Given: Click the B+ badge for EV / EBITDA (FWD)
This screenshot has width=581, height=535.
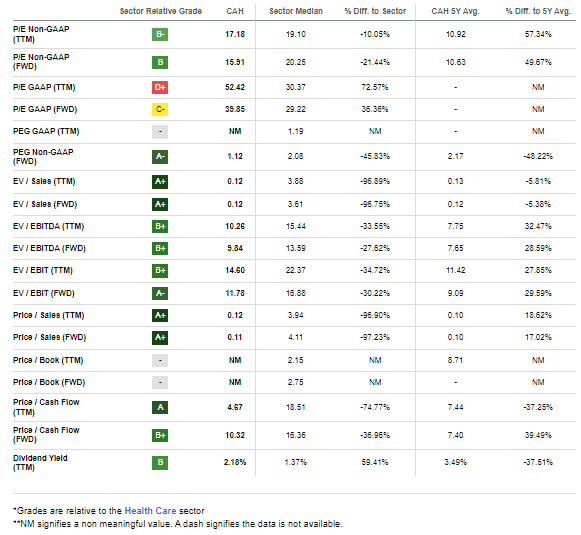Looking at the screenshot, I should pos(160,248).
